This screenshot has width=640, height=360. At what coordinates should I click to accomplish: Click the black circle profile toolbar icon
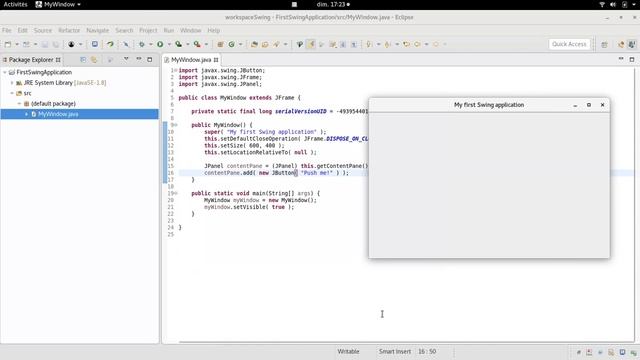pos(71,44)
